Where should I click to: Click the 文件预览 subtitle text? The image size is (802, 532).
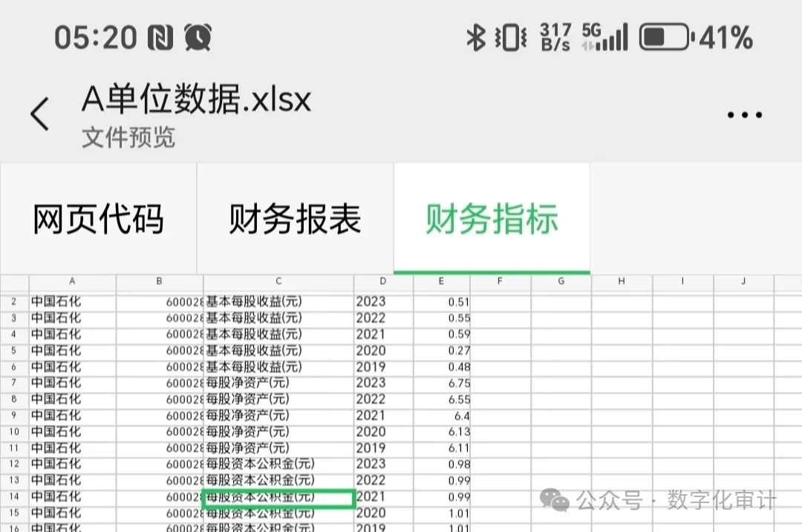pyautogui.click(x=128, y=137)
